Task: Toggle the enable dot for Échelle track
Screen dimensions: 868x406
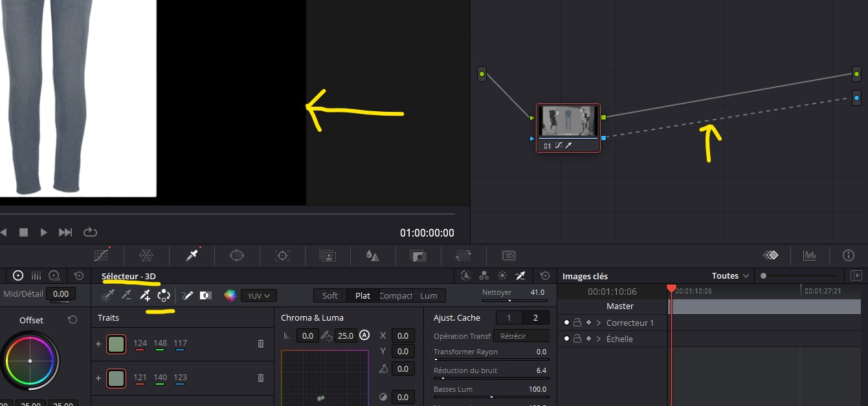Action: click(x=566, y=339)
